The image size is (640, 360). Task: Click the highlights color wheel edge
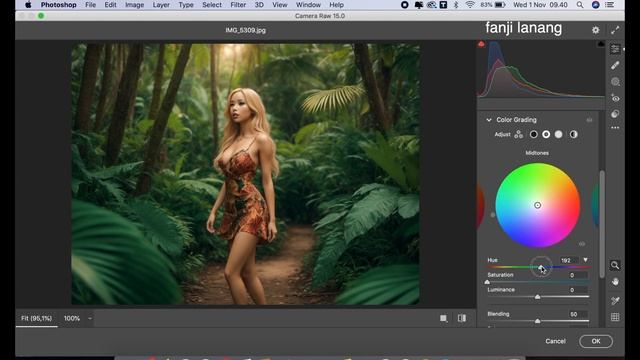click(595, 205)
